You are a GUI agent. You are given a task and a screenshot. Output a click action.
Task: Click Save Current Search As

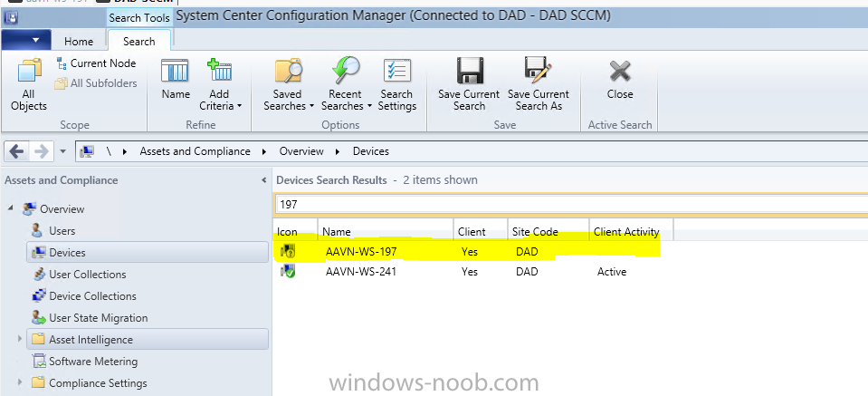(x=538, y=85)
